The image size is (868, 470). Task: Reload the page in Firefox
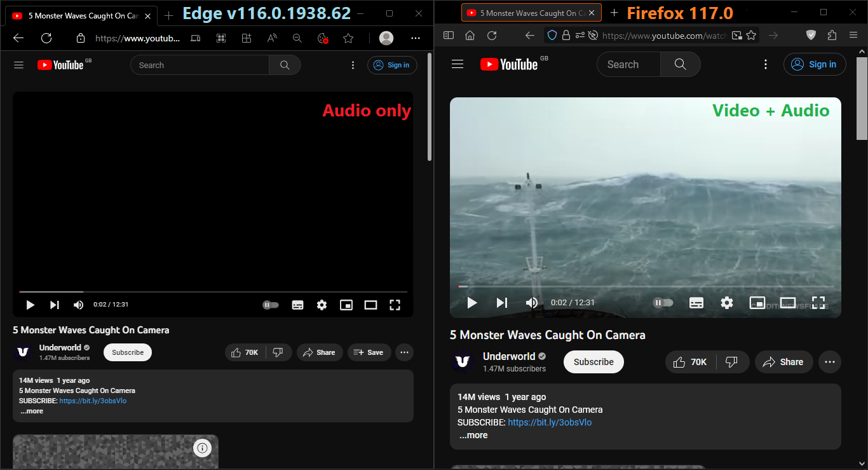492,36
